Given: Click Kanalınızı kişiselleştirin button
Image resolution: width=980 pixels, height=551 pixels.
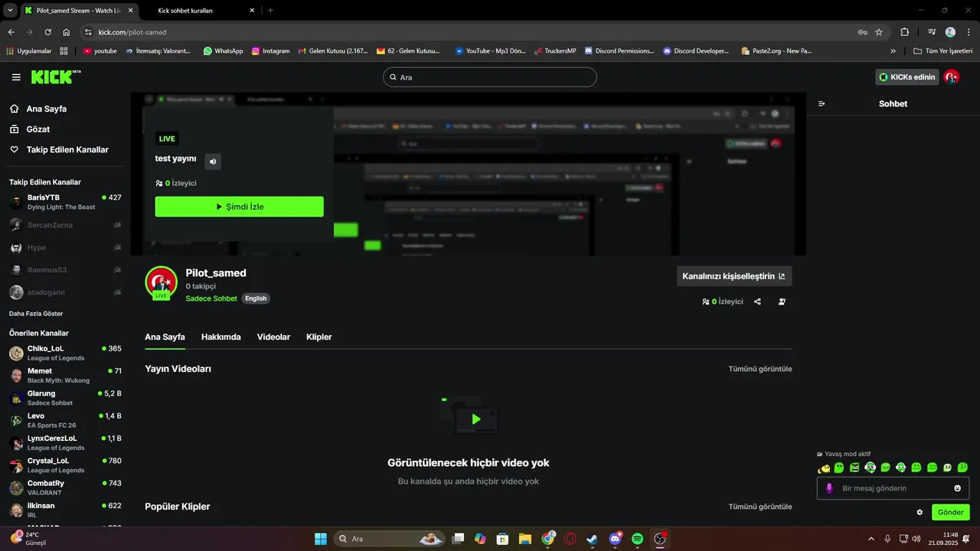Looking at the screenshot, I should (x=734, y=276).
